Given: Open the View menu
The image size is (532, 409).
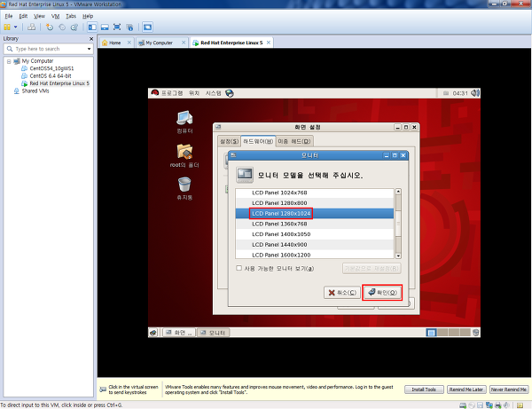Looking at the screenshot, I should [39, 16].
